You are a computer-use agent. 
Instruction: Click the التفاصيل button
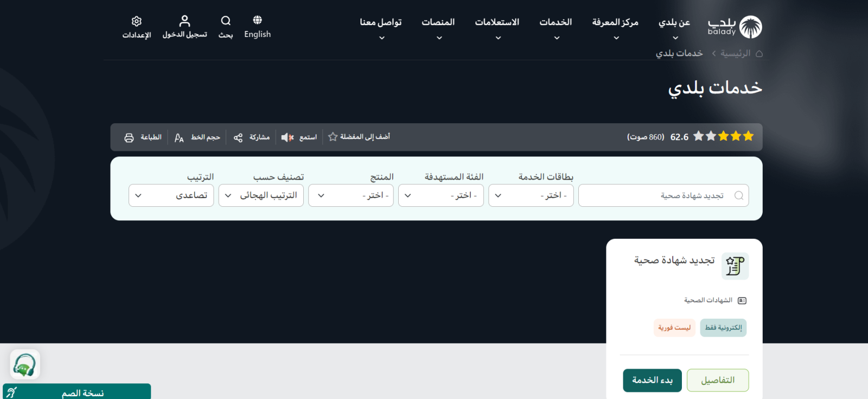click(x=718, y=381)
